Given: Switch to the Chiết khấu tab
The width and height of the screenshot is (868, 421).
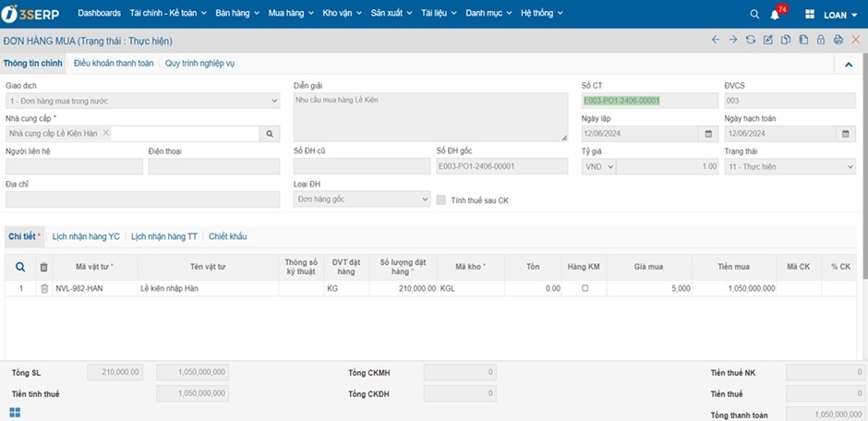Looking at the screenshot, I should coord(227,236).
